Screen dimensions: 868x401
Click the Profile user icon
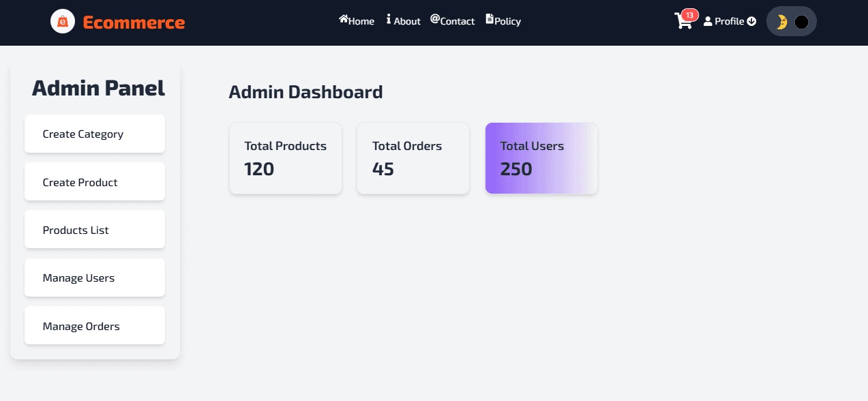[707, 21]
